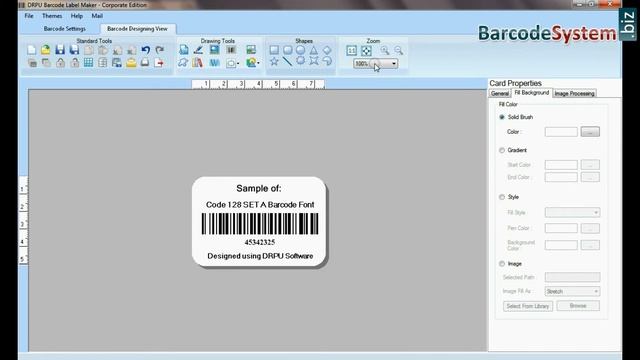Open a file using the yellow folder icon
Viewport: 640px width, 360px height.
[x=46, y=50]
